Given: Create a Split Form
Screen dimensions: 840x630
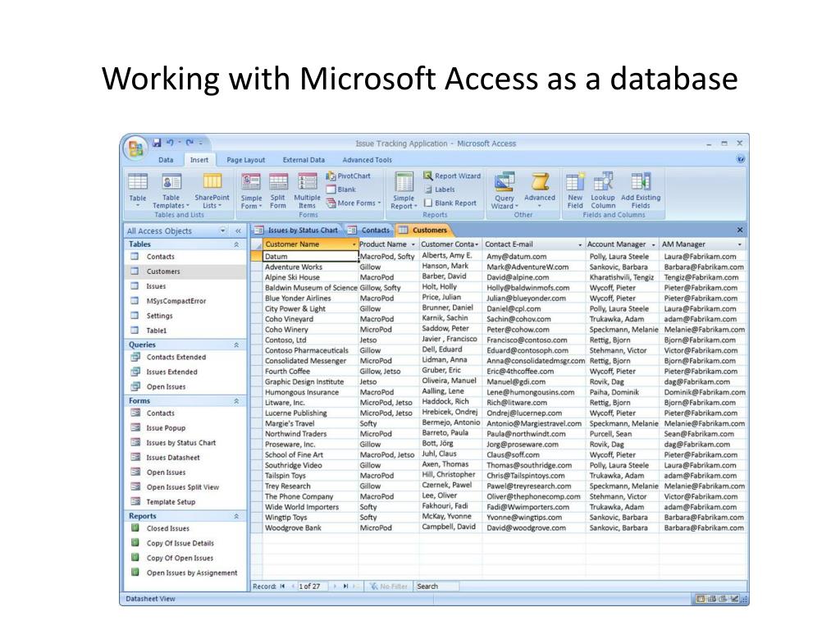Looking at the screenshot, I should pos(278,190).
